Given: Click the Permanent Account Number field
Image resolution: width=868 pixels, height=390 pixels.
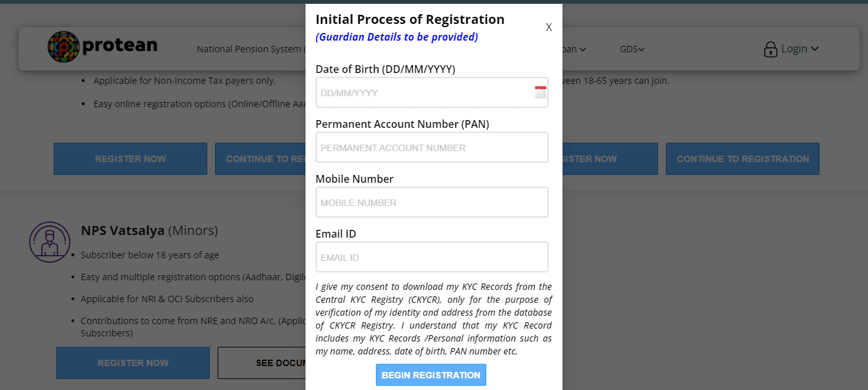Looking at the screenshot, I should (x=431, y=147).
